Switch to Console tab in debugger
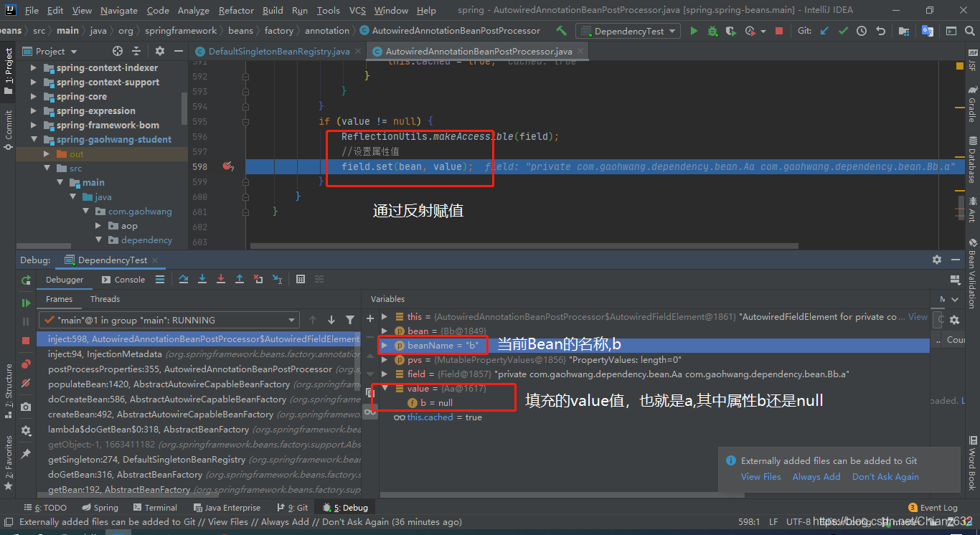This screenshot has height=535, width=980. click(123, 279)
